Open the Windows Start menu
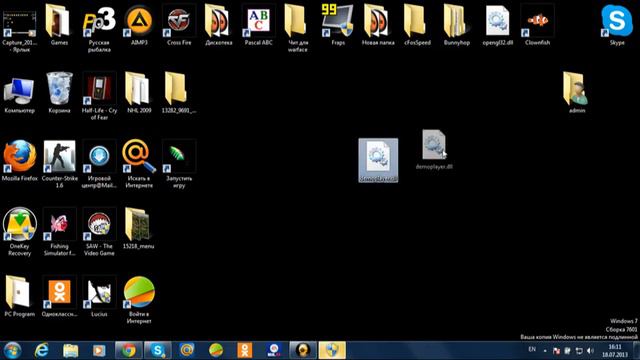This screenshot has width=640, height=360. click(12, 350)
